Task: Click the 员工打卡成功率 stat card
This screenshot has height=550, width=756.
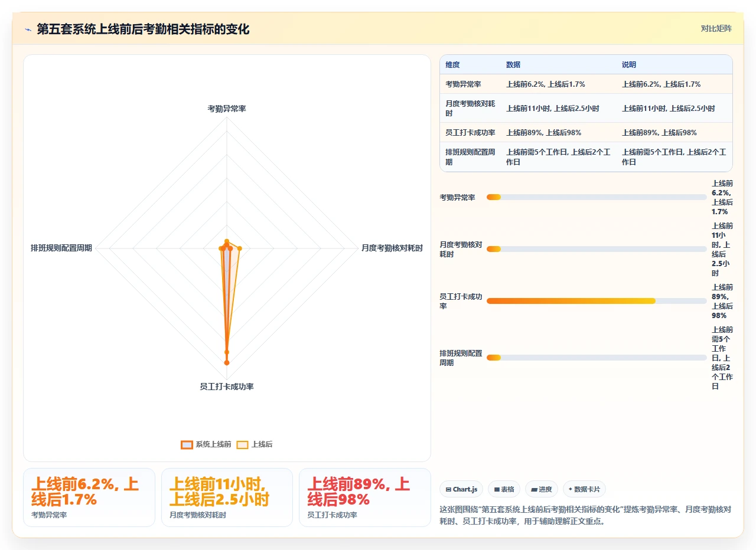Action: click(365, 497)
